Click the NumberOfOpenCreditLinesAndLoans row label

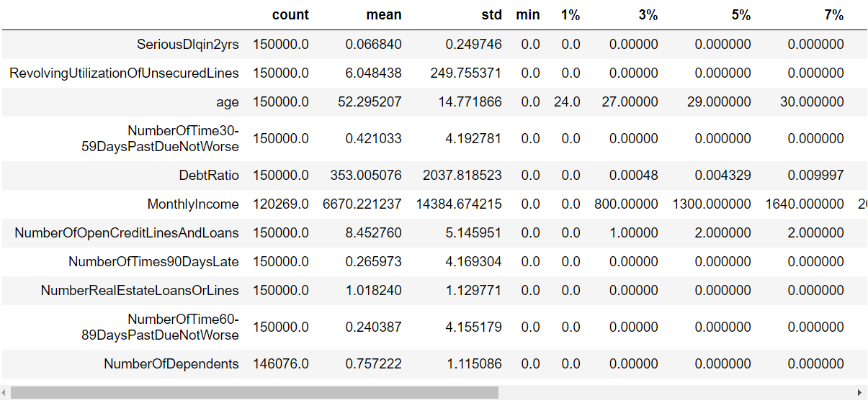(127, 232)
